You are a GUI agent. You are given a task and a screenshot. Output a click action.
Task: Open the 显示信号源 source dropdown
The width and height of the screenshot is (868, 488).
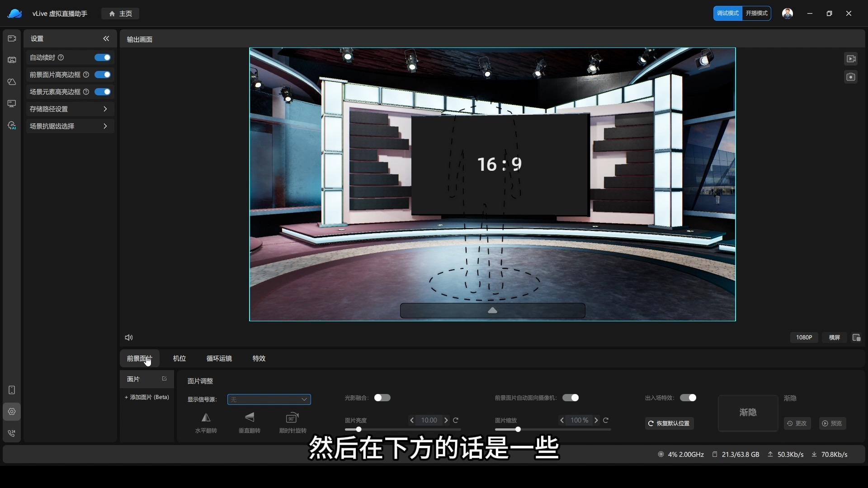269,399
